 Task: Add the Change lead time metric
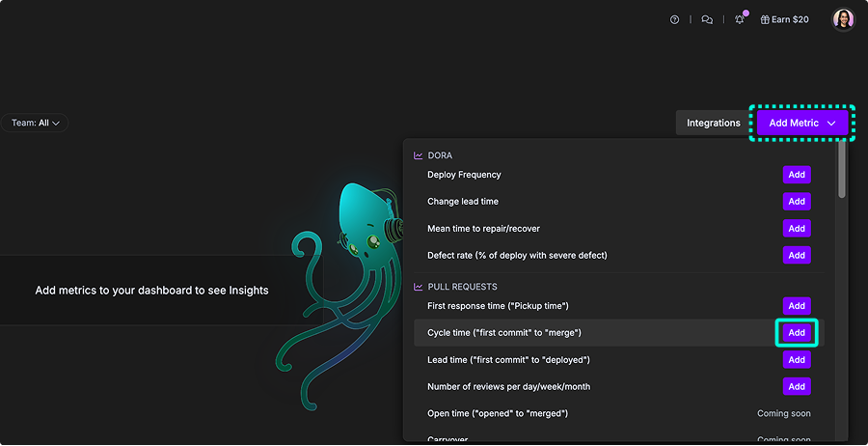point(797,202)
